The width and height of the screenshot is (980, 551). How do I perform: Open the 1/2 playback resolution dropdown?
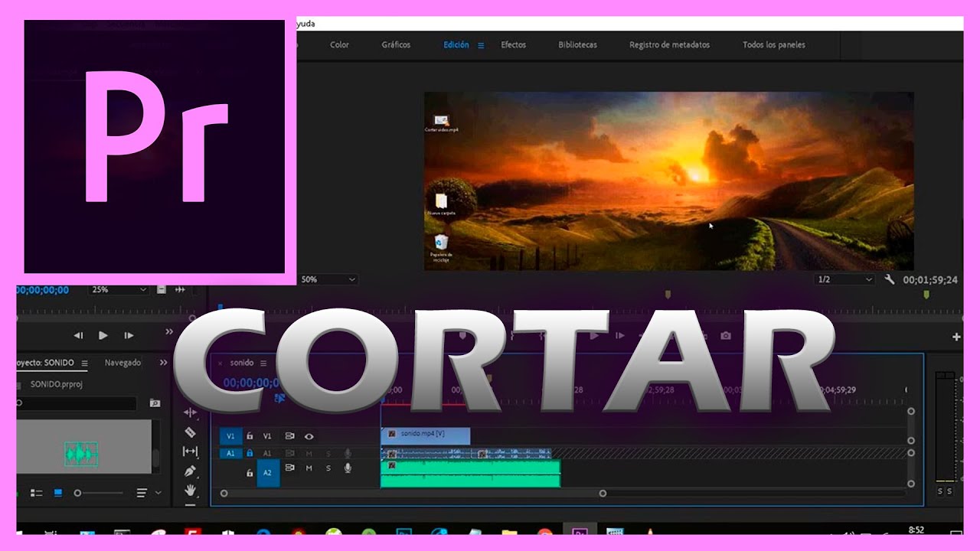pyautogui.click(x=844, y=280)
